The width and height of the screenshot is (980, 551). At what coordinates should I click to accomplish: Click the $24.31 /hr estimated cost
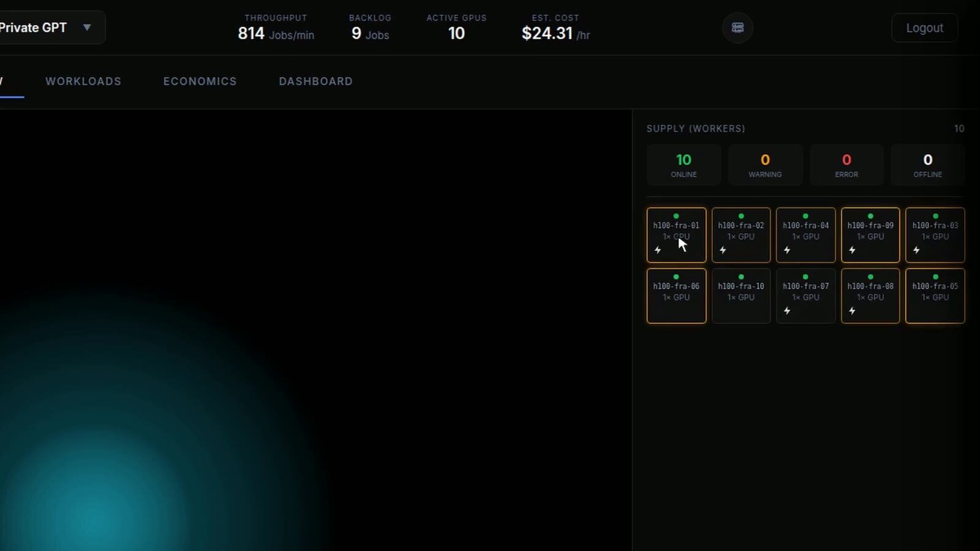click(556, 34)
